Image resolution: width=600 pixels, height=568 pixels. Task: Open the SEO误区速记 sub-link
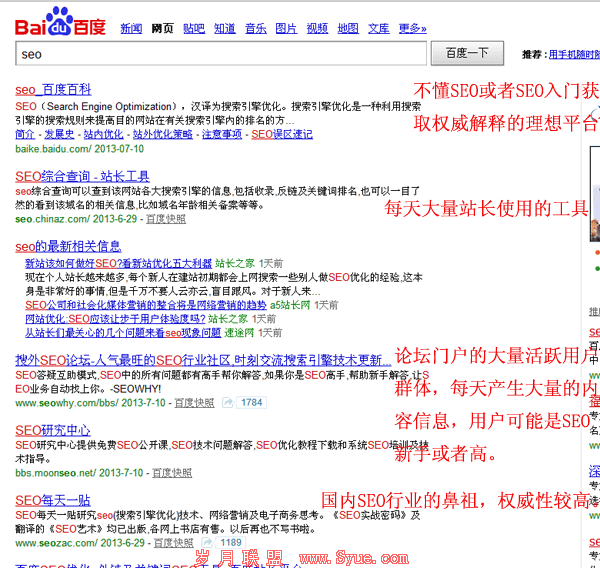(x=282, y=134)
